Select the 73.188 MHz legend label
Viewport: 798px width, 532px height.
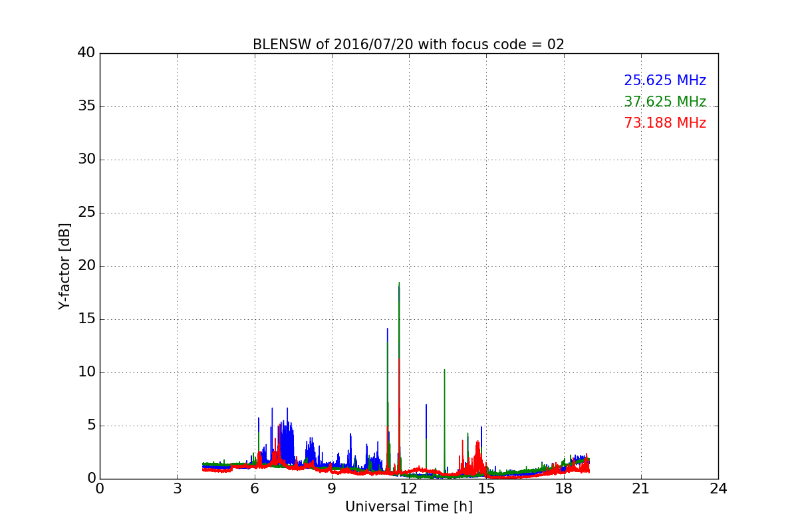[665, 123]
